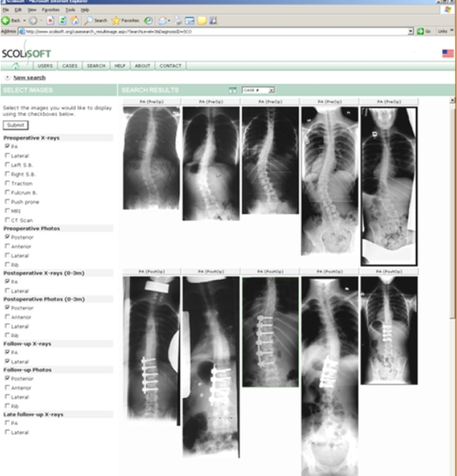Viewport: 457px width, 476px height.
Task: Uncheck Lateral under Follow-up X-rays
Action: point(7,361)
